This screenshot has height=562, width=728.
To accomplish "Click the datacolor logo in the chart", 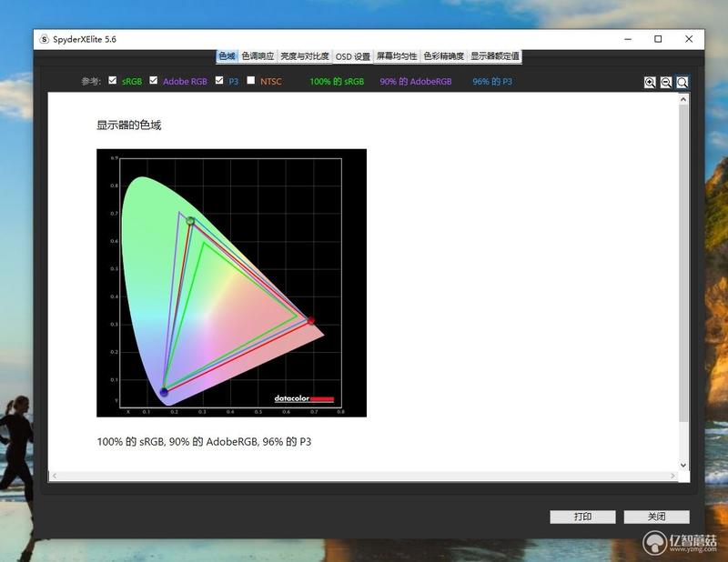I will point(304,398).
